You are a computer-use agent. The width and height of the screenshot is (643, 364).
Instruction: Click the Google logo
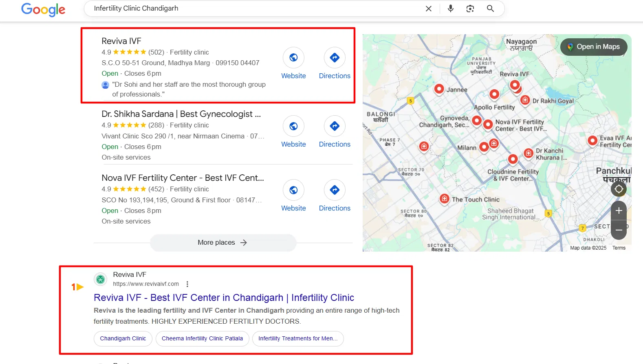[x=43, y=9]
